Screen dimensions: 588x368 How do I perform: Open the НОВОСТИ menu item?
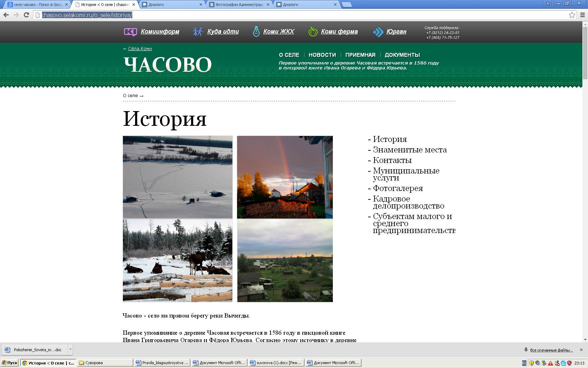[322, 55]
